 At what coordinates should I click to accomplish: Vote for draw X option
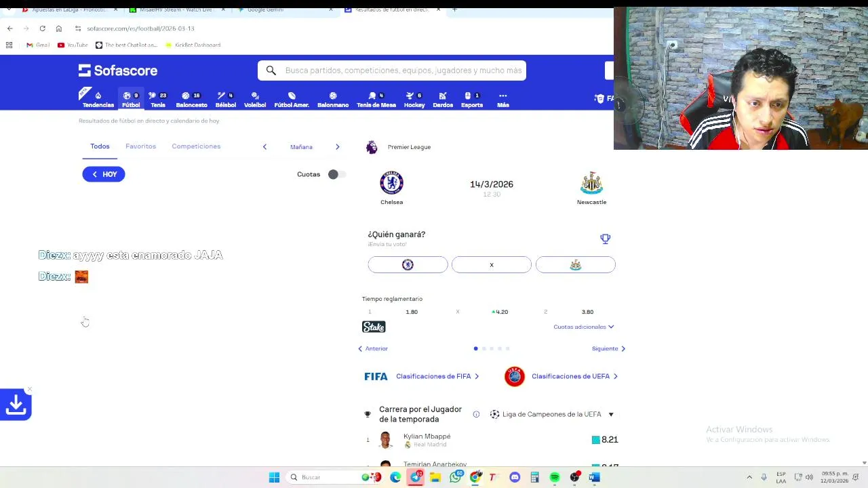tap(492, 264)
